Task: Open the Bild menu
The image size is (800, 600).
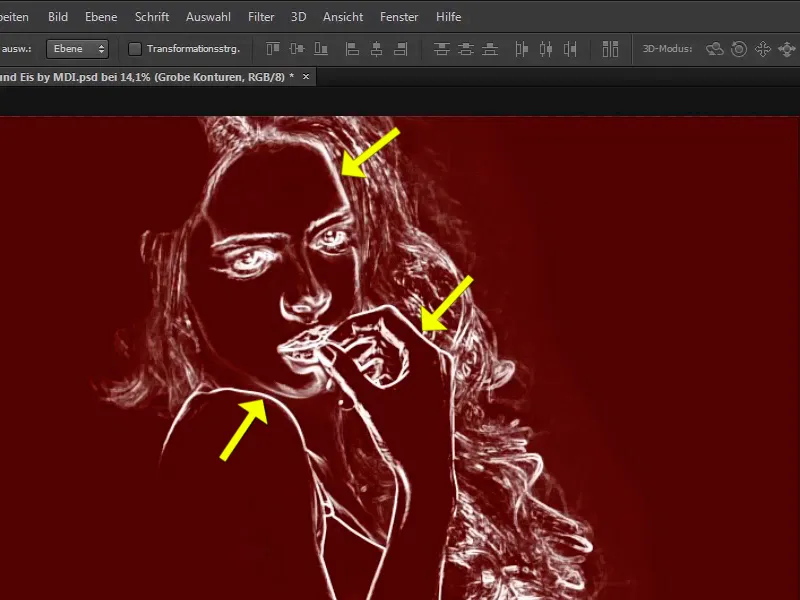Action: tap(58, 17)
